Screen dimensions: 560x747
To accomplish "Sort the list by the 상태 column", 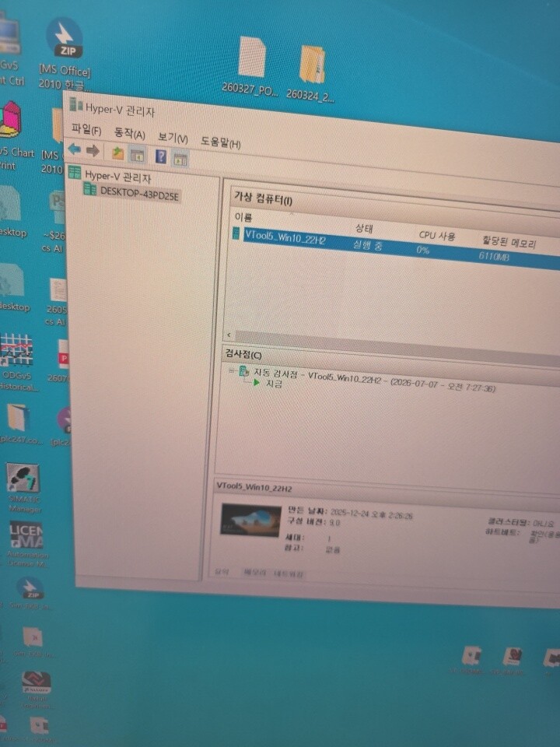I will [364, 228].
